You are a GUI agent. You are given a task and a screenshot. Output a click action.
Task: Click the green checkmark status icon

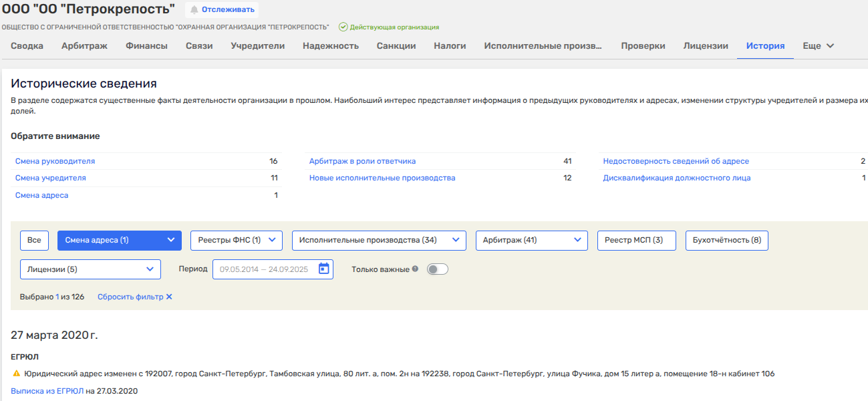tap(343, 27)
